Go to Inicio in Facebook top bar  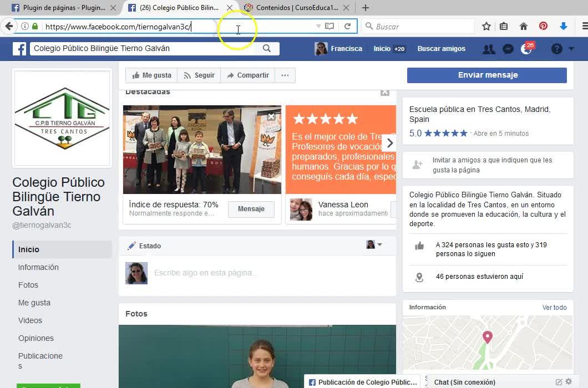[382, 49]
